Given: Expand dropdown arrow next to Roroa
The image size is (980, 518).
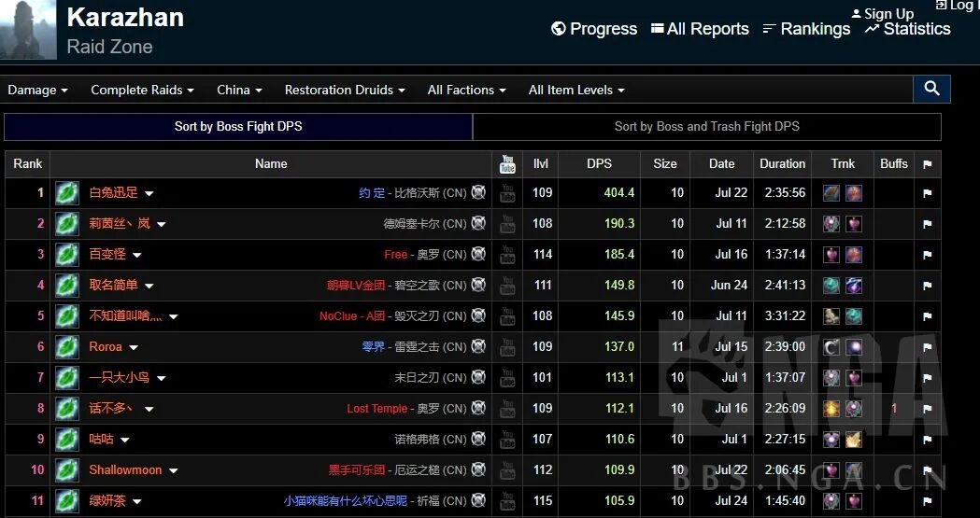Looking at the screenshot, I should [x=133, y=347].
